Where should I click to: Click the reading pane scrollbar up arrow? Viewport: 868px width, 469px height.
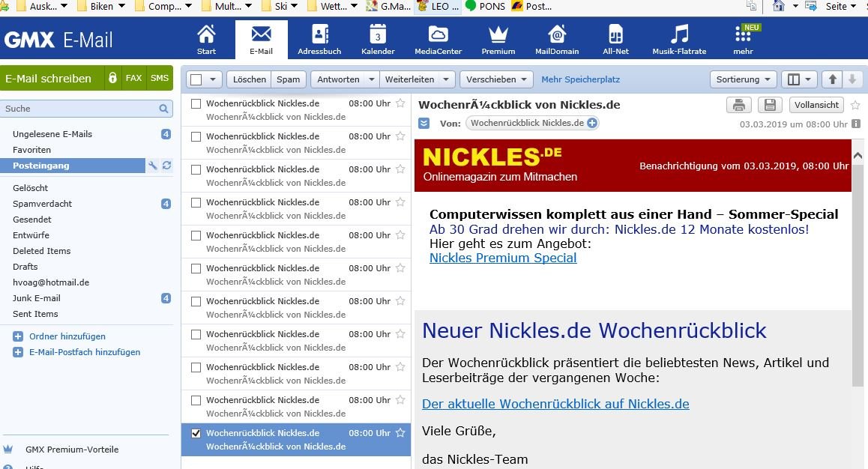(x=858, y=156)
